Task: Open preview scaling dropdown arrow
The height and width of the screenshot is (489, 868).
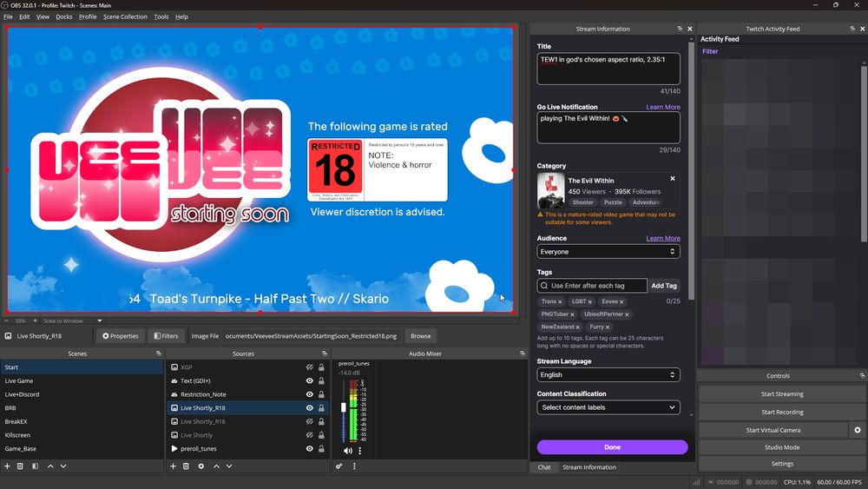Action: click(100, 320)
